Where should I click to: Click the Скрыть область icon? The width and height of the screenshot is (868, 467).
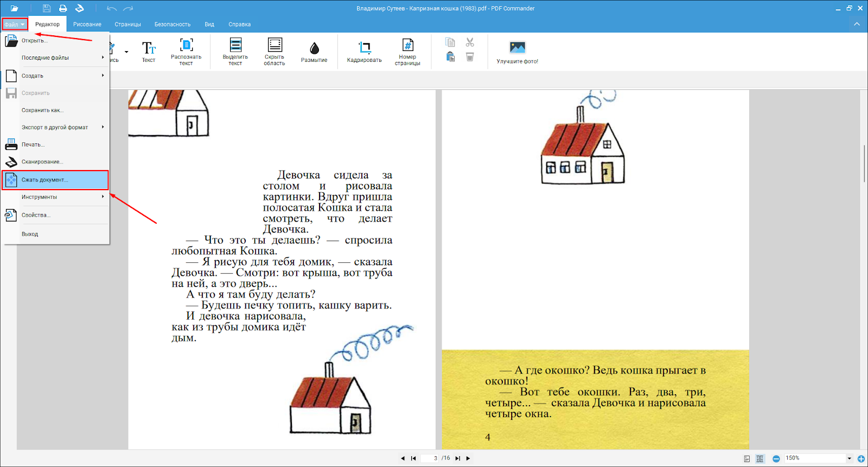(275, 45)
